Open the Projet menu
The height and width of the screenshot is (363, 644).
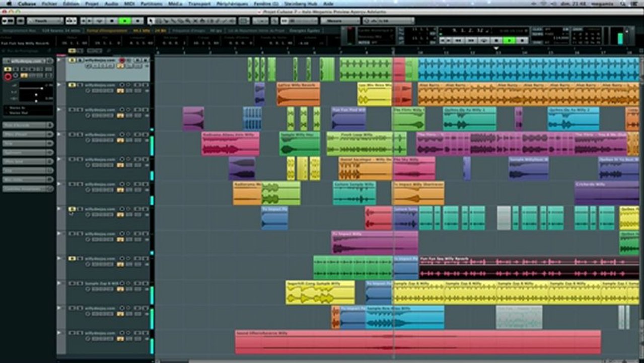(x=92, y=4)
